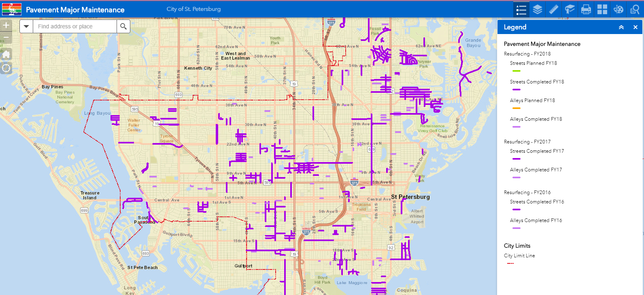The height and width of the screenshot is (295, 644).
Task: Focus the Find address or place field
Action: tap(75, 26)
